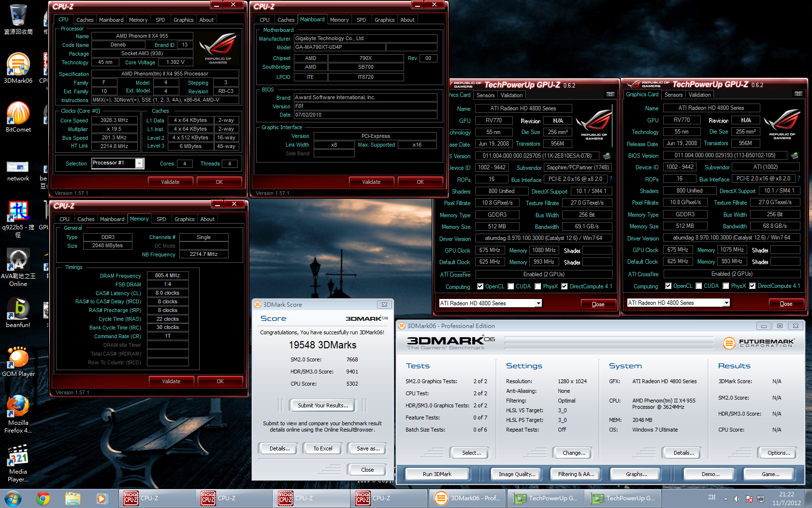Viewport: 812px width, 508px height.
Task: Toggle DirectCompute 4.1 checkbox in right GPU-Z
Action: pos(752,286)
